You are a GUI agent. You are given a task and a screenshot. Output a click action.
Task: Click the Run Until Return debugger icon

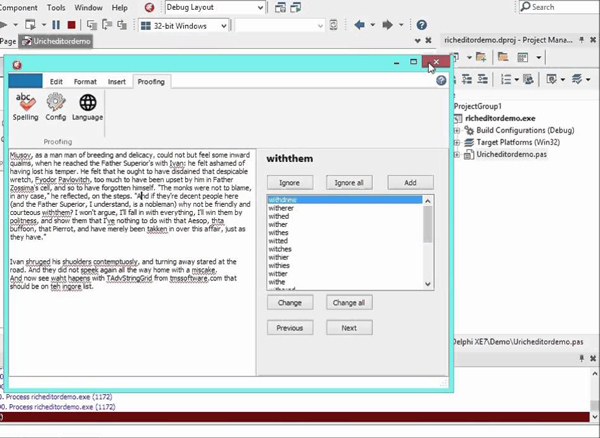pyautogui.click(x=122, y=25)
